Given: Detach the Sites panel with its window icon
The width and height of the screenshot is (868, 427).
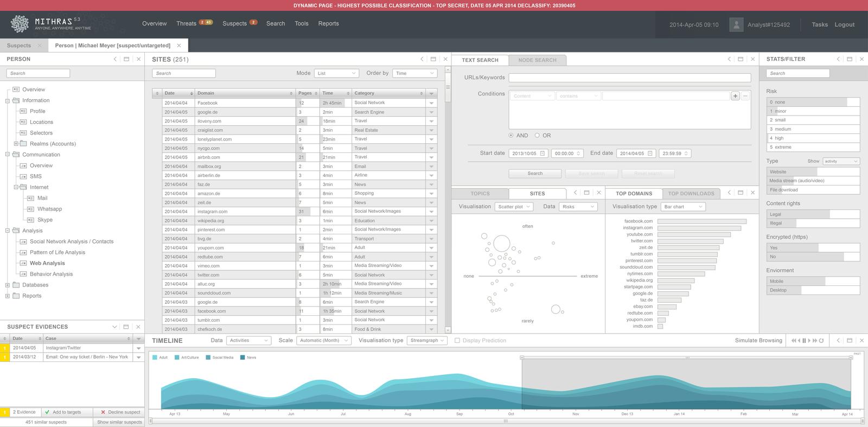Looking at the screenshot, I should pyautogui.click(x=433, y=59).
